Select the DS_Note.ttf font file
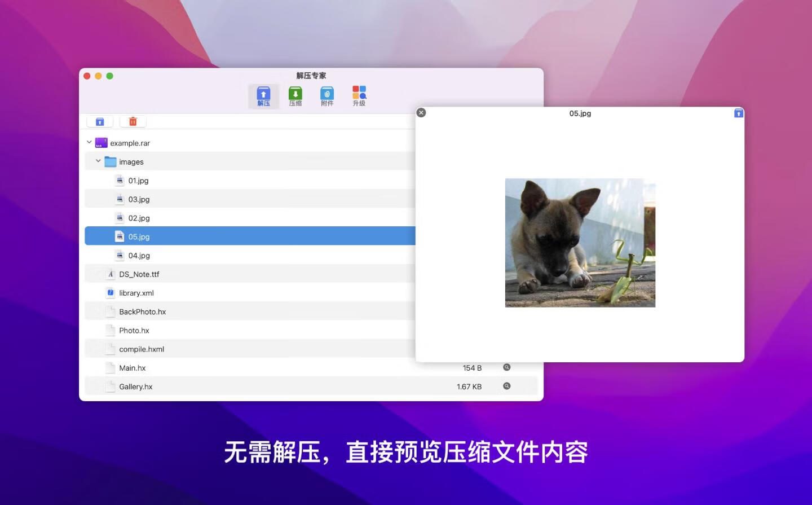 (139, 274)
